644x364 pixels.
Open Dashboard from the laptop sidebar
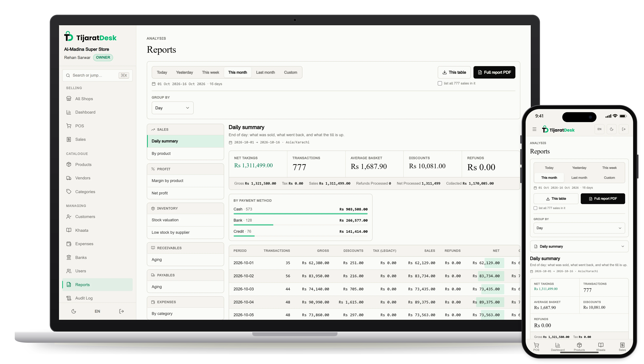97,112
